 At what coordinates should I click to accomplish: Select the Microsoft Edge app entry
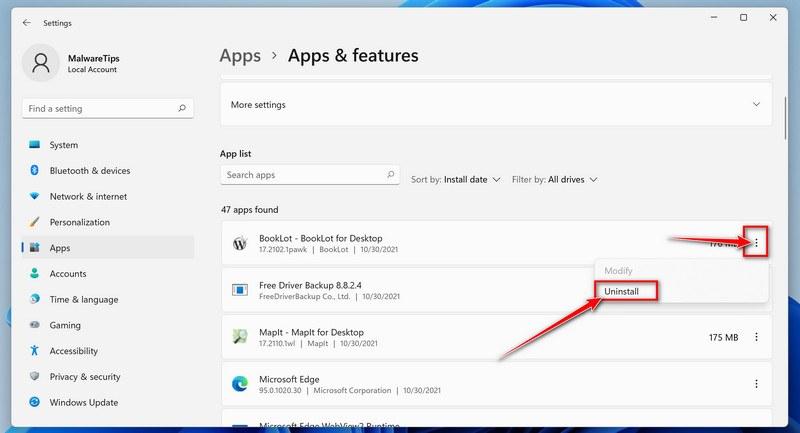pos(496,384)
